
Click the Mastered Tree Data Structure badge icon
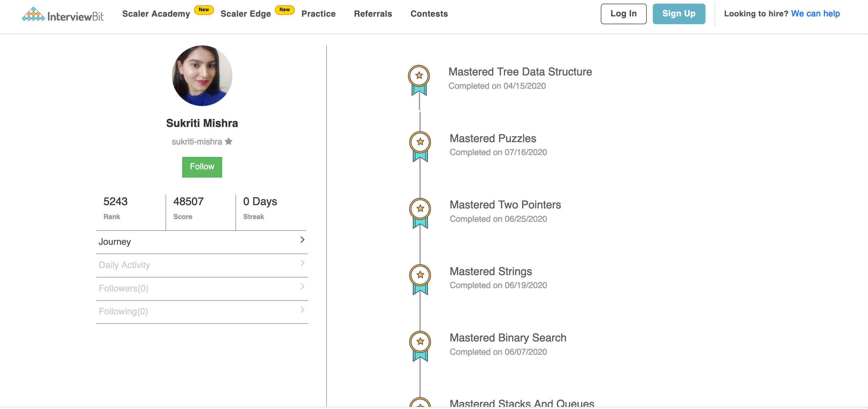pyautogui.click(x=419, y=80)
